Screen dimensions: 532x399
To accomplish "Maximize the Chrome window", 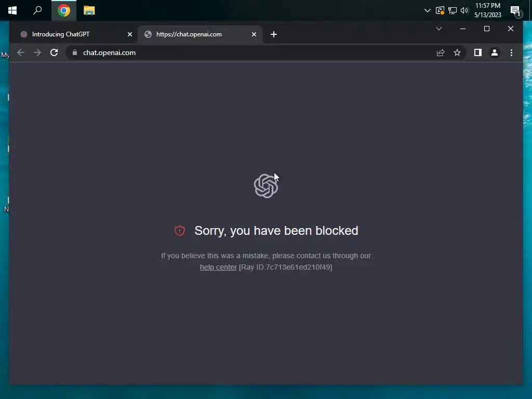I will pyautogui.click(x=486, y=29).
